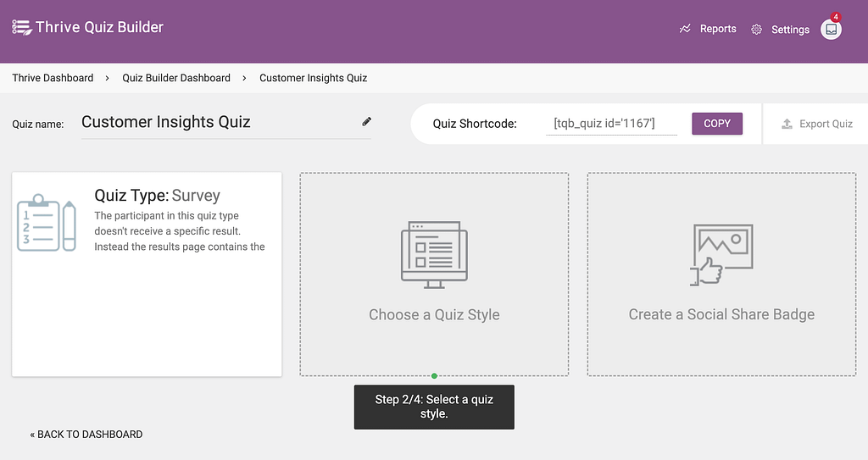The width and height of the screenshot is (868, 460).
Task: Click the Step 2/4 tooltip box
Action: pos(434,407)
